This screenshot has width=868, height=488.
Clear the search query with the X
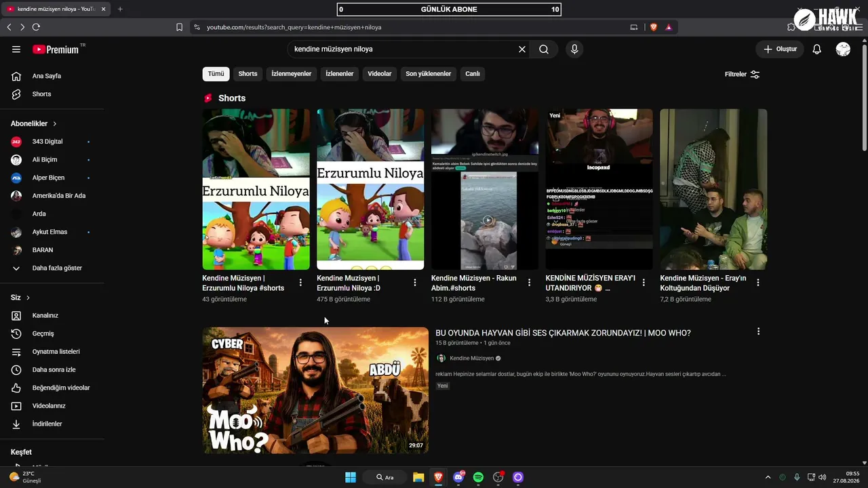click(x=522, y=49)
